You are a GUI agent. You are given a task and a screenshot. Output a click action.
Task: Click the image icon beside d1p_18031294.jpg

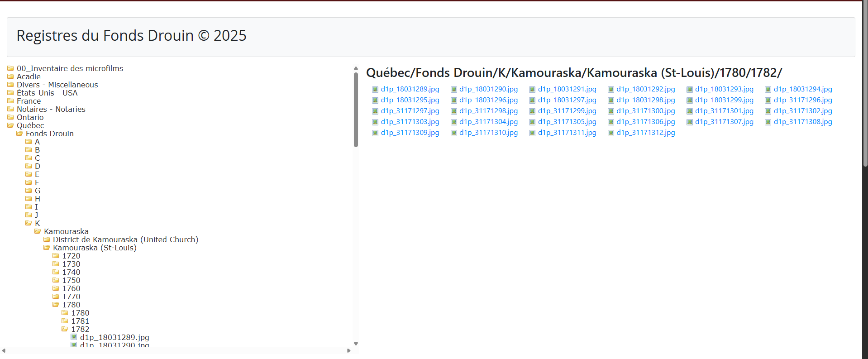(x=768, y=90)
